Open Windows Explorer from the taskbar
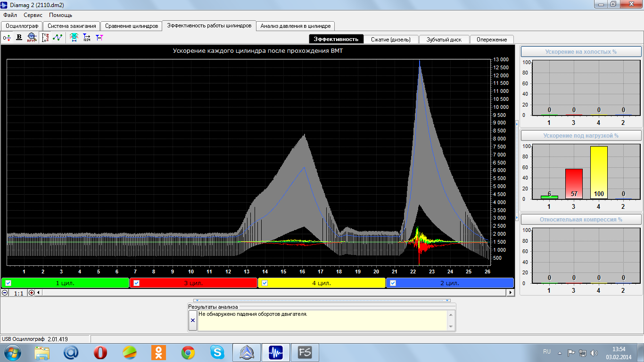Screen dimensions: 644x362 [x=42, y=352]
